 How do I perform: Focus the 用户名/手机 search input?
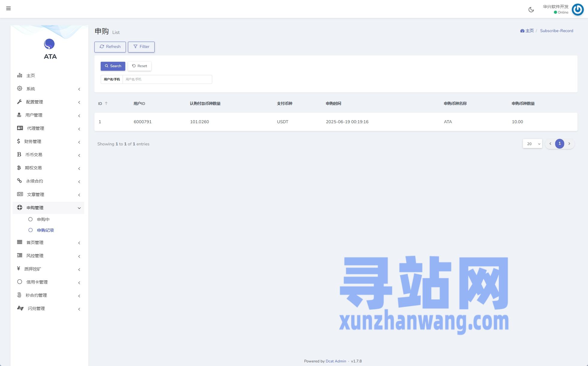(x=167, y=79)
